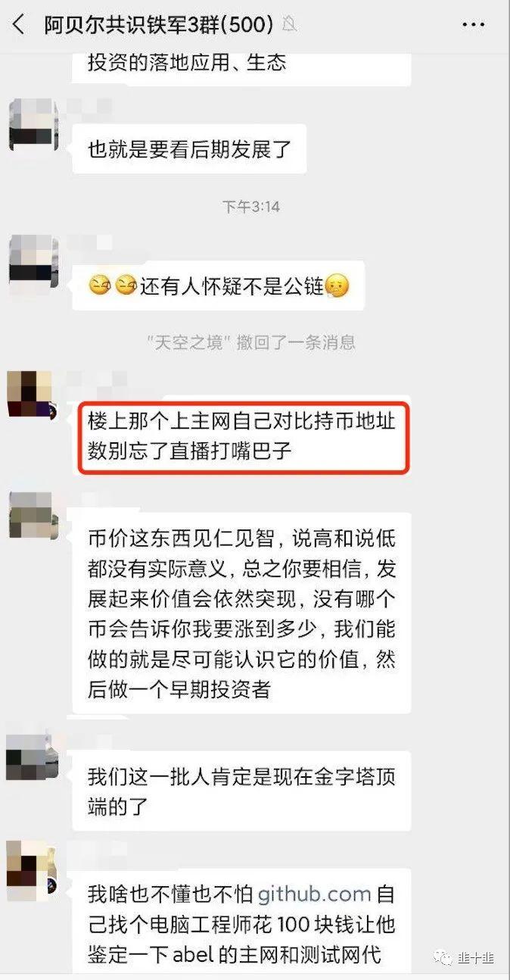The image size is (510, 980).
Task: Tap the message bubble 也就是要看后期发展了
Action: pyautogui.click(x=189, y=148)
